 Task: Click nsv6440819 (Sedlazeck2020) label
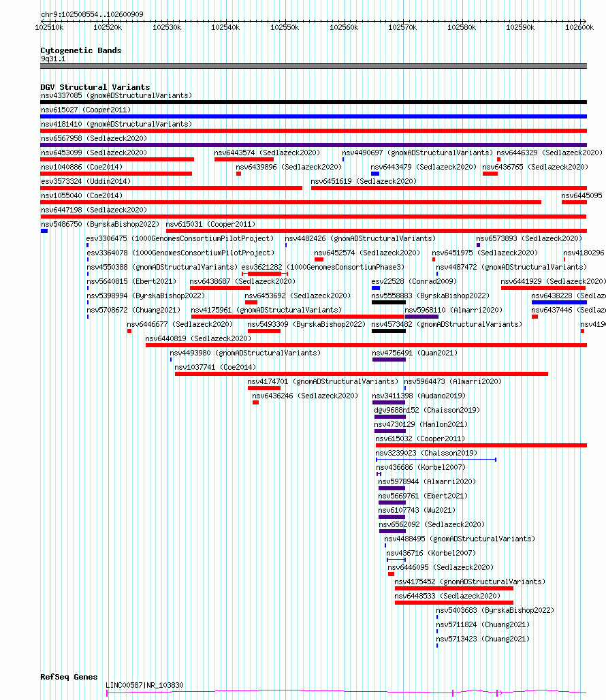pos(199,338)
